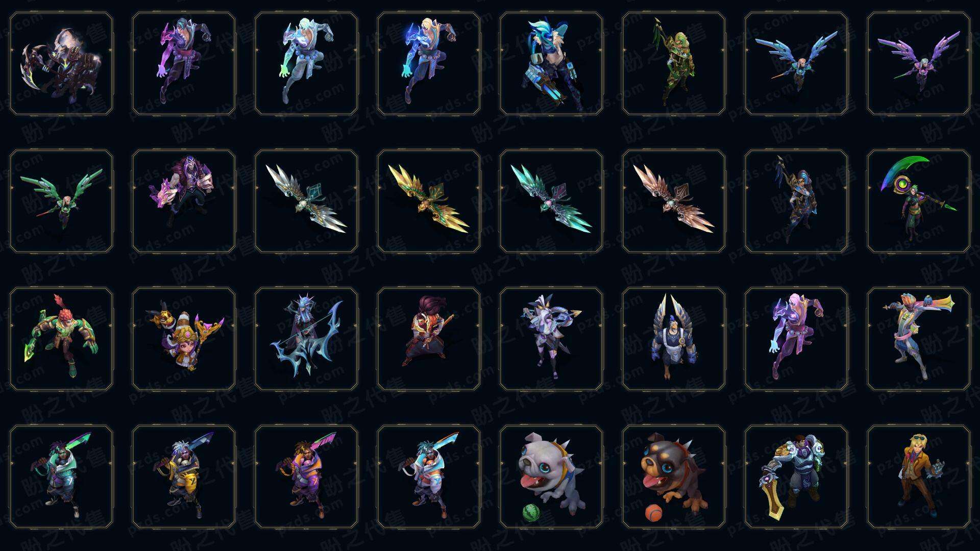Pick the swordsman in yellow jacket

pos(184,477)
